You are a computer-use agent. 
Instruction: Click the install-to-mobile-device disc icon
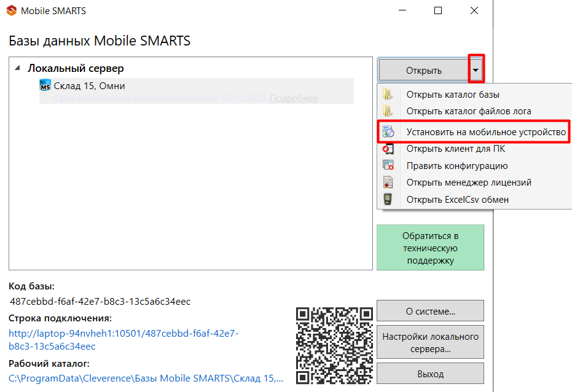click(x=388, y=131)
